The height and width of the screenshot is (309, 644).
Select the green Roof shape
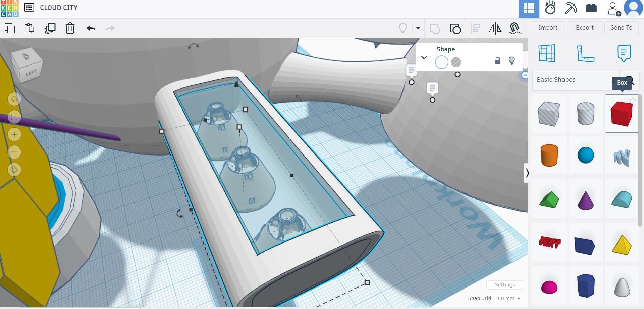[x=549, y=200]
